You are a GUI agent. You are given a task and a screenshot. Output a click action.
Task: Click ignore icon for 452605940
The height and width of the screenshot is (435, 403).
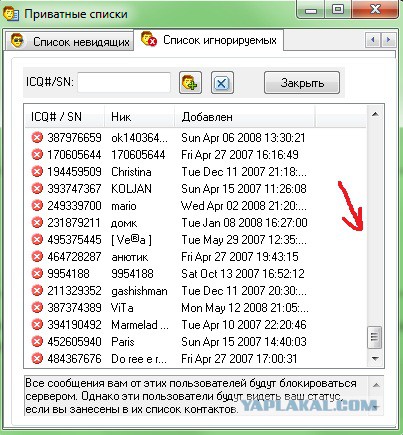pos(37,341)
